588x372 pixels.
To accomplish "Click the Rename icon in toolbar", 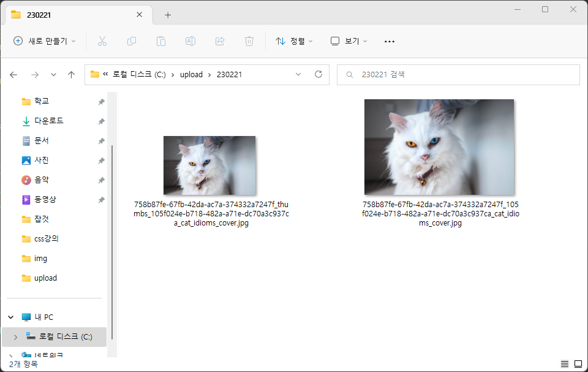I will pos(190,41).
